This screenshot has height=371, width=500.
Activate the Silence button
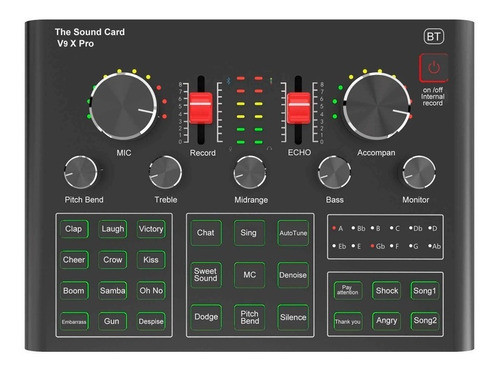(x=293, y=317)
